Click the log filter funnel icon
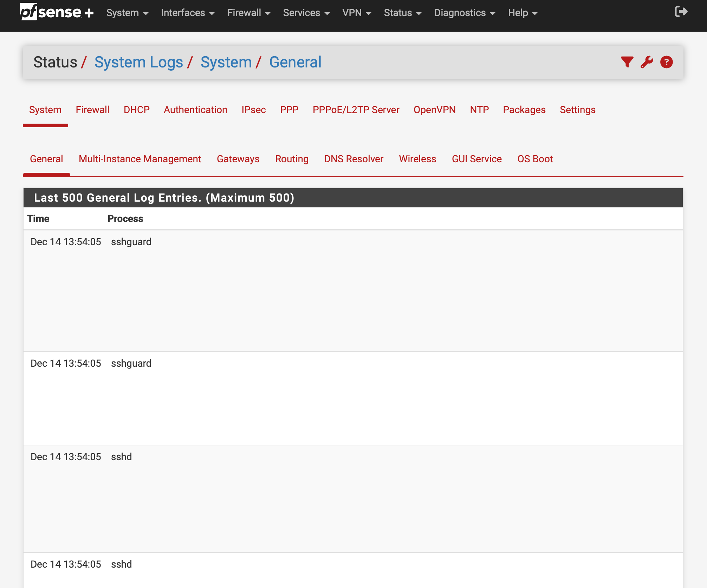The image size is (707, 588). click(627, 62)
